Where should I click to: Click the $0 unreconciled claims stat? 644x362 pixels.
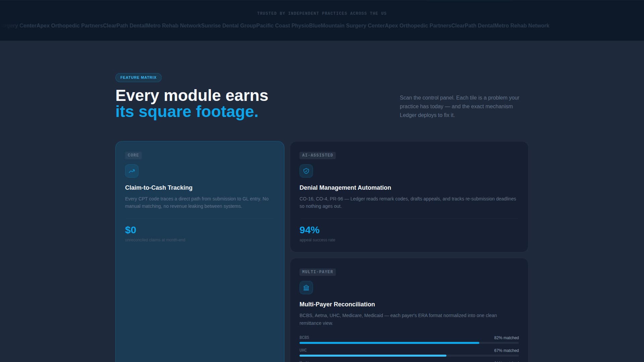(130, 230)
